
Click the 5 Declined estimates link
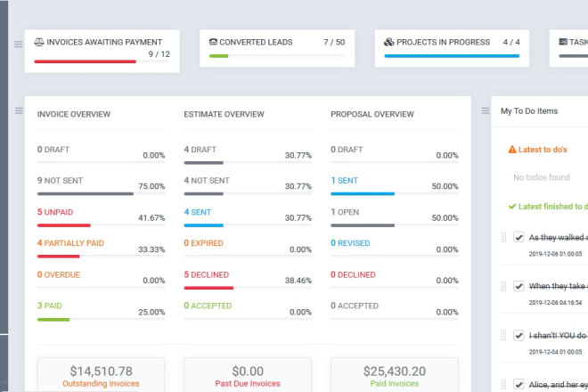(207, 274)
